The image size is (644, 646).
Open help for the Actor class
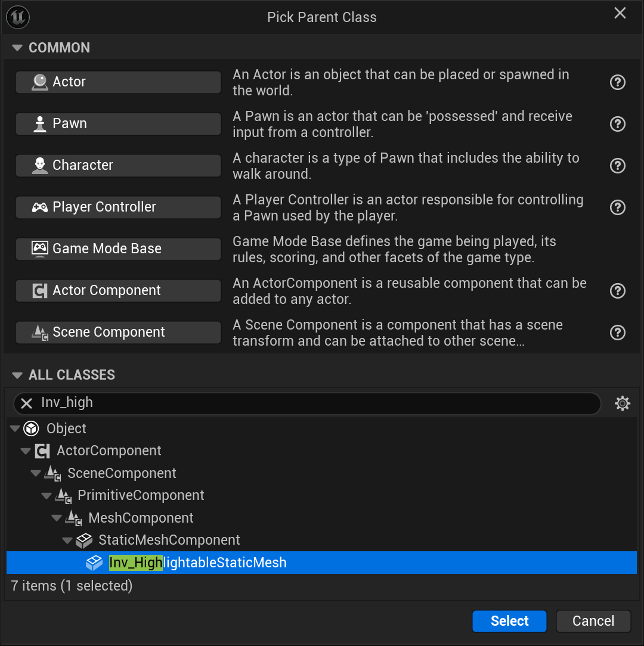click(618, 82)
